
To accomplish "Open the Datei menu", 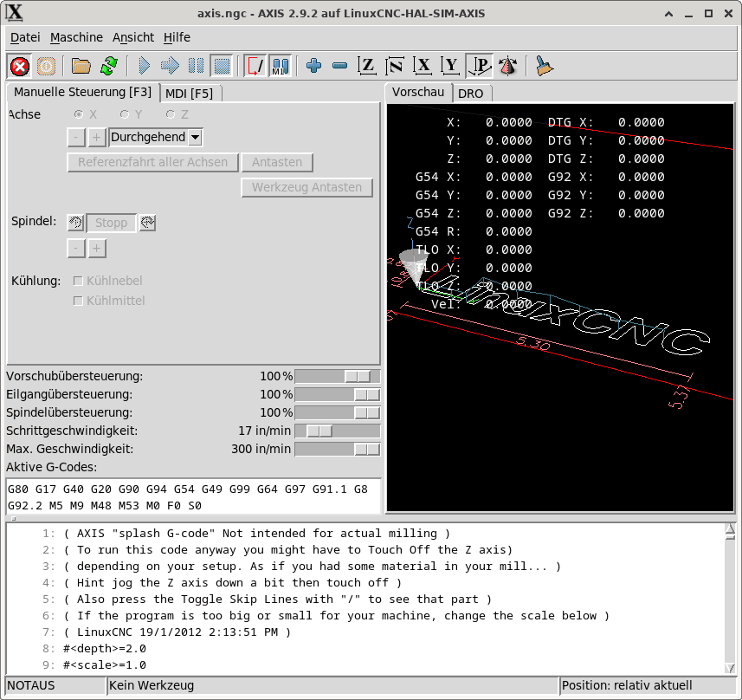I will click(x=25, y=37).
